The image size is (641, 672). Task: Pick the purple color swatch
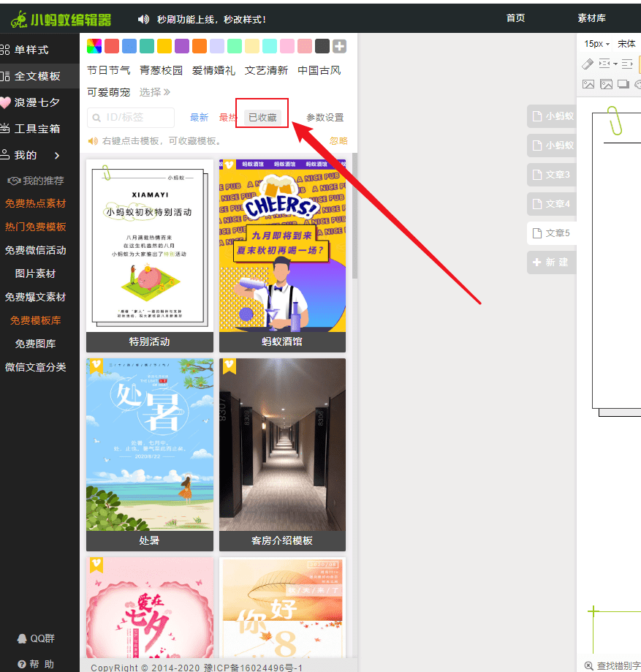[x=182, y=46]
